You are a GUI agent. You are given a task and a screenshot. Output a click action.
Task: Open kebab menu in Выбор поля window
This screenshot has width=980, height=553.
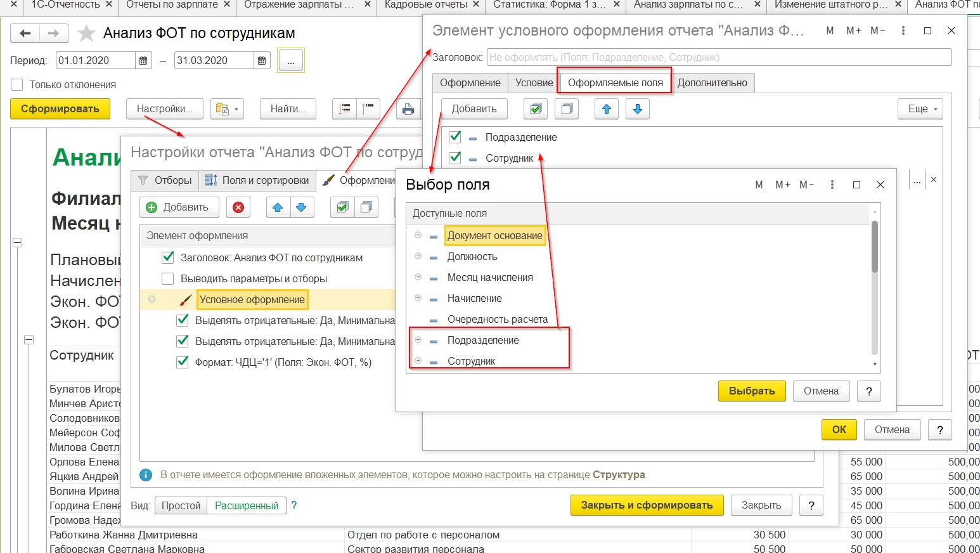pyautogui.click(x=832, y=185)
